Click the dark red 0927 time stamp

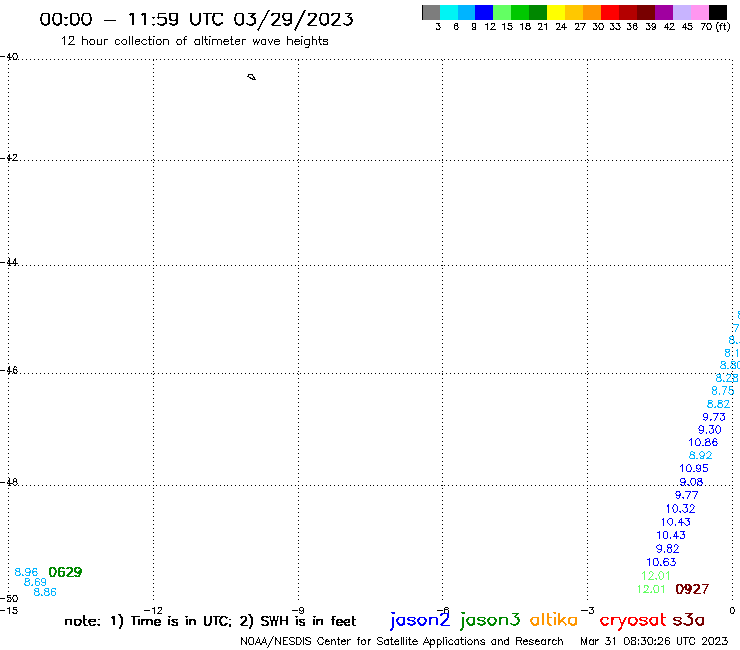click(x=692, y=589)
